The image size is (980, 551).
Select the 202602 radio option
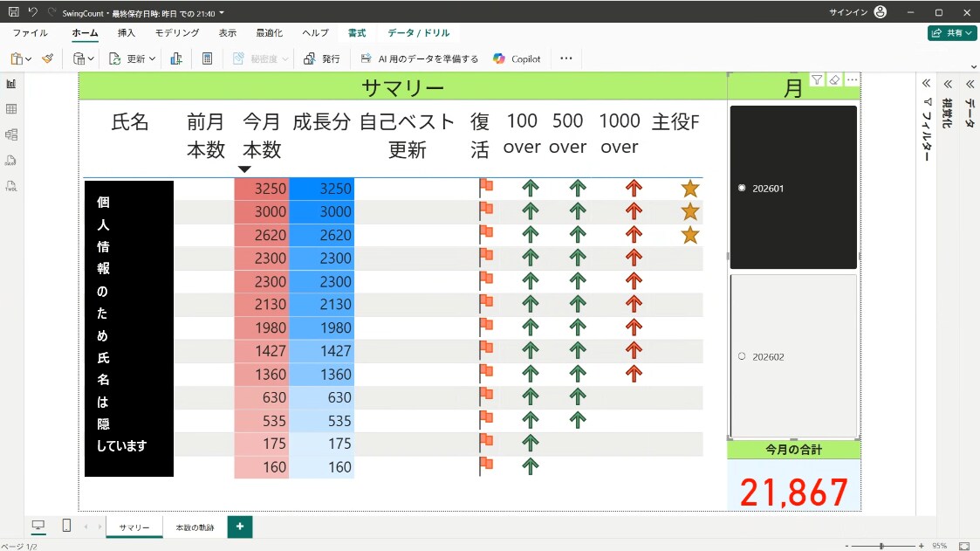742,356
